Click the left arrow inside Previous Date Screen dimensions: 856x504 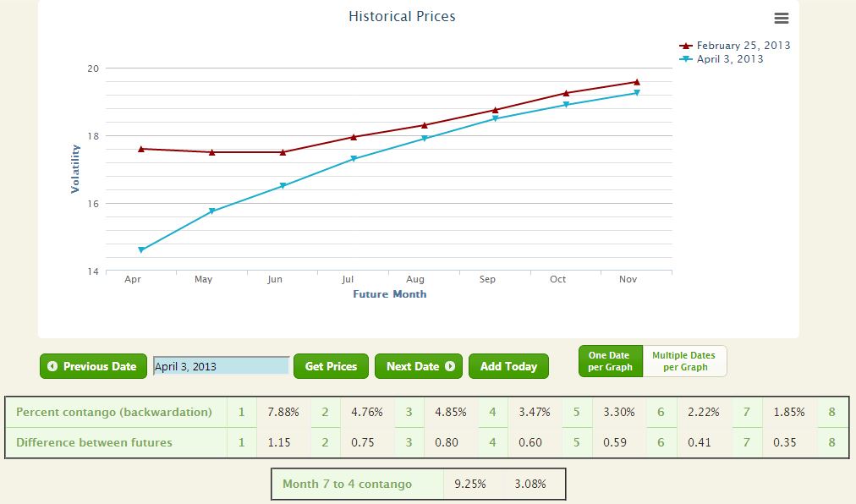[53, 366]
